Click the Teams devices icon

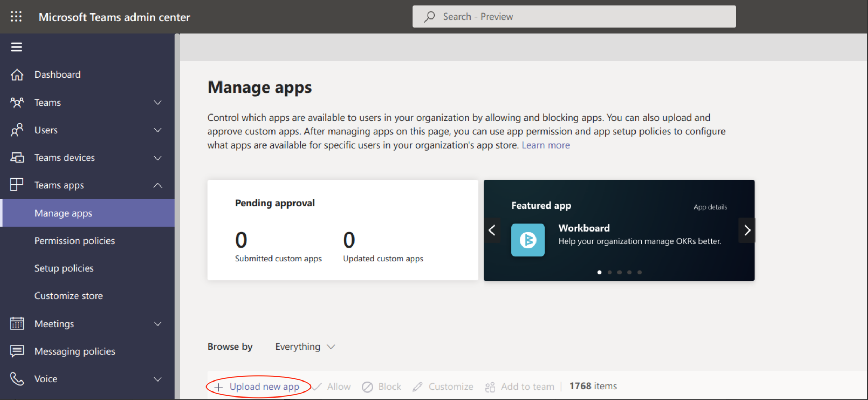pos(17,157)
